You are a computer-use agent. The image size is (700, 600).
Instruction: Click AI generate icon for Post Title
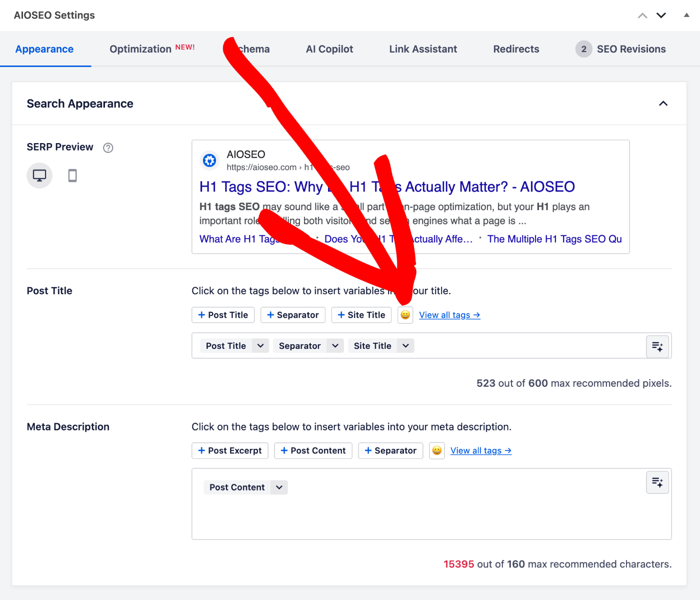click(x=657, y=346)
